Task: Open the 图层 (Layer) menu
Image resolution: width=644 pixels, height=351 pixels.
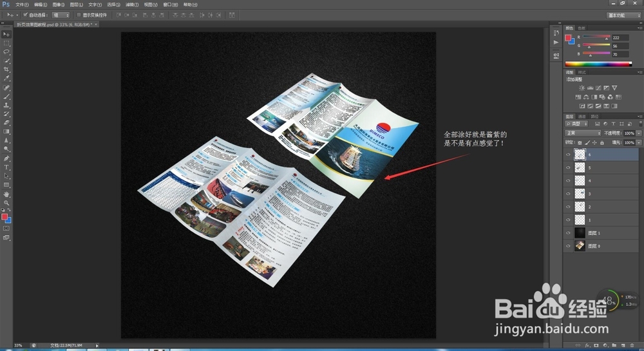Action: tap(77, 5)
